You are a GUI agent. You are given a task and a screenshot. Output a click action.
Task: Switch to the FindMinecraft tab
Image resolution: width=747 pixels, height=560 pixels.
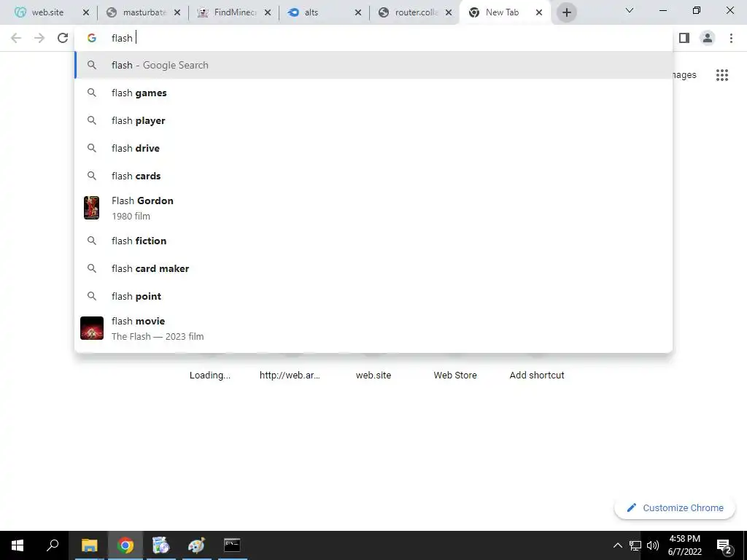click(235, 12)
